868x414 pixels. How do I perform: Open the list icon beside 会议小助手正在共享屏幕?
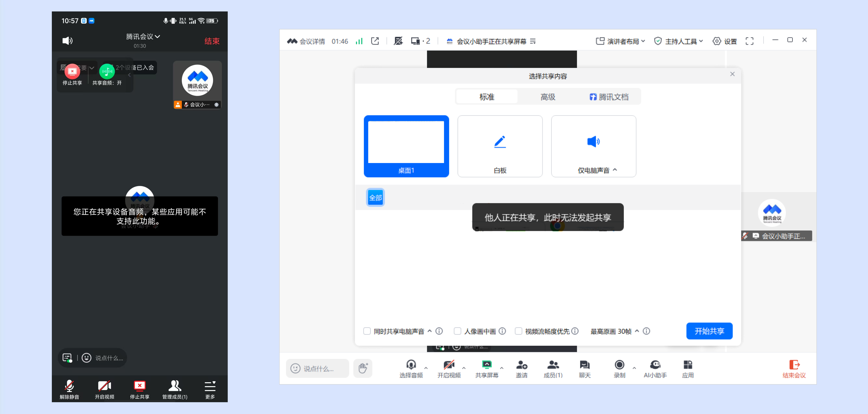[533, 41]
